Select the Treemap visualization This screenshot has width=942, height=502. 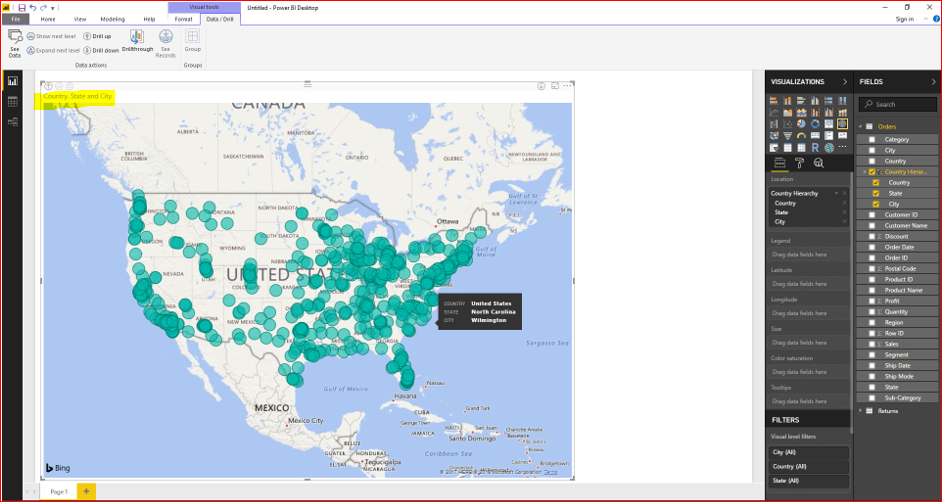829,124
